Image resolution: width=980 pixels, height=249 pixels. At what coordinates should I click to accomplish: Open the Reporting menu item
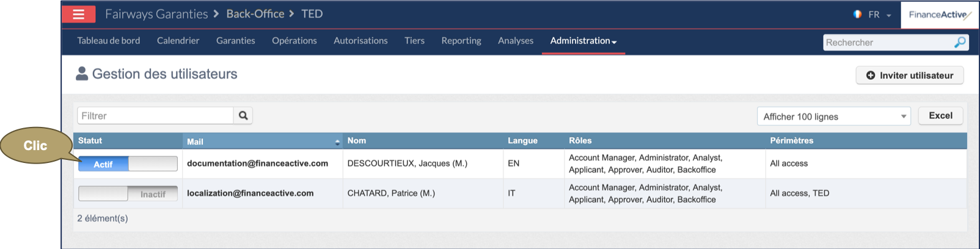[461, 41]
